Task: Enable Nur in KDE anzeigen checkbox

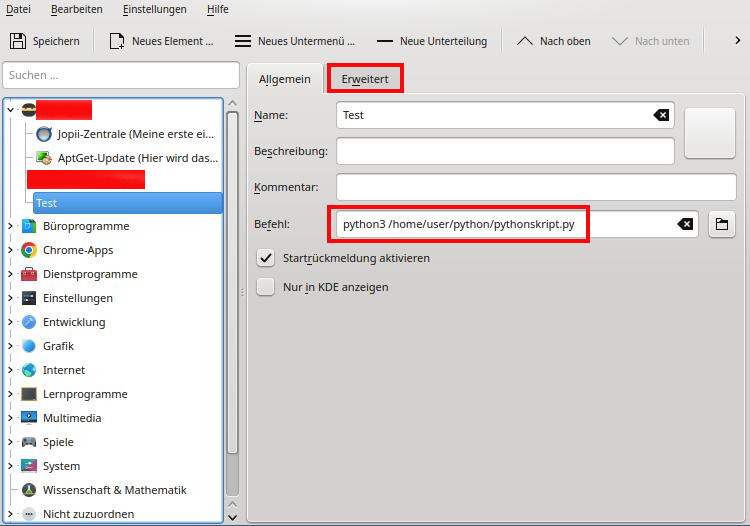Action: [x=266, y=287]
